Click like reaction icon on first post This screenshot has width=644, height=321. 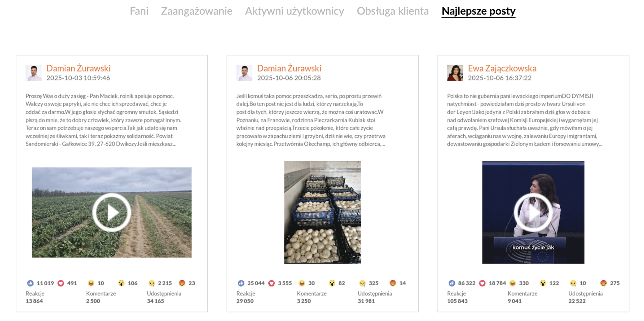tap(30, 283)
